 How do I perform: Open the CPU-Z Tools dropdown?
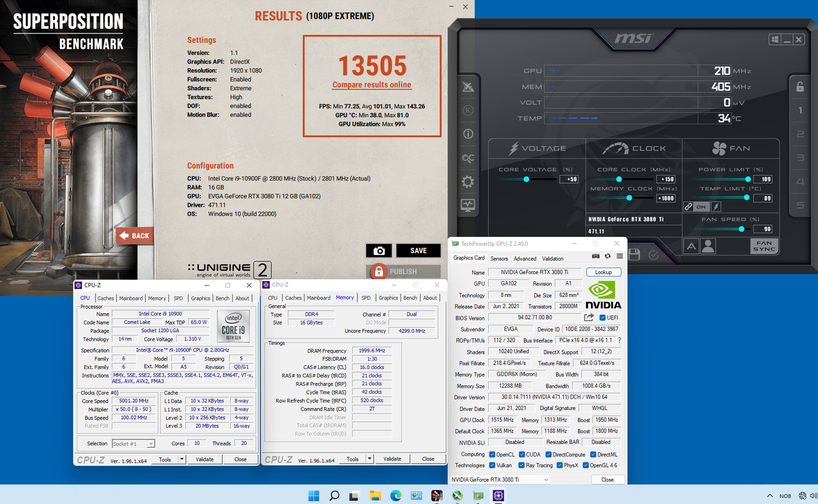tap(181, 459)
